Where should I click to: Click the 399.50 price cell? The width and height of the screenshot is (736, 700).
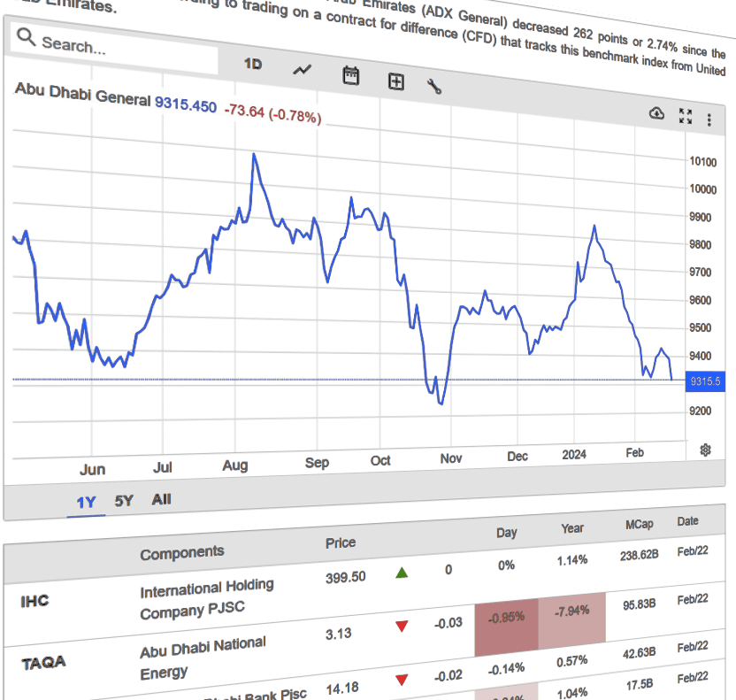pyautogui.click(x=346, y=577)
